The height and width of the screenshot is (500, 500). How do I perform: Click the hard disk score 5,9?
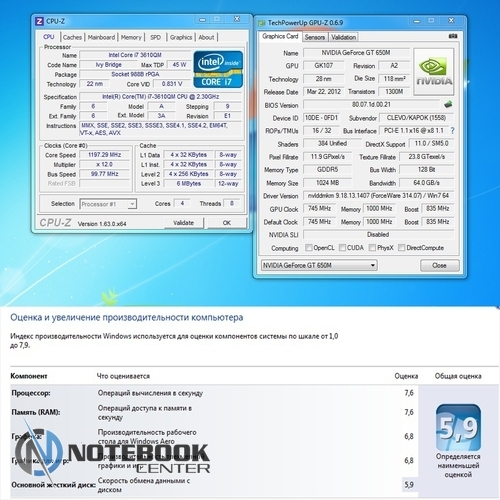(x=409, y=485)
